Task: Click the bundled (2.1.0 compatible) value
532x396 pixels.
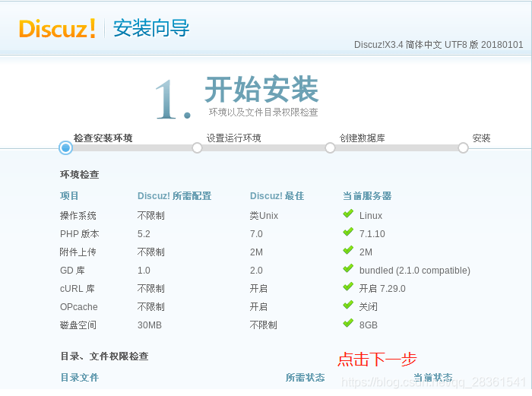Action: pos(415,271)
